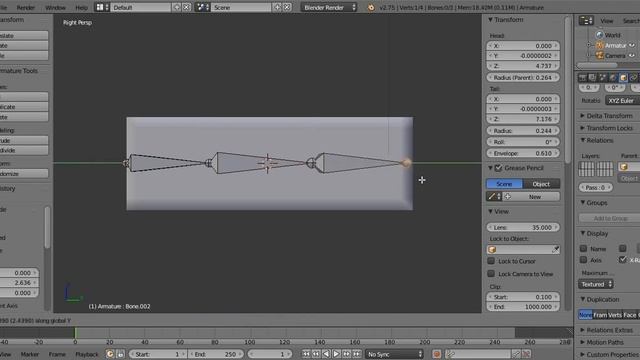Toggle Armature visibility eye in outliner
The height and width of the screenshot is (360, 640).
coord(632,45)
